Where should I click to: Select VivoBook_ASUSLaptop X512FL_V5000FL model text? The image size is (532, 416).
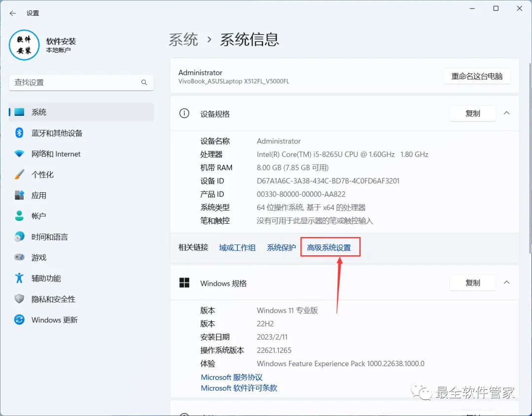(x=234, y=81)
